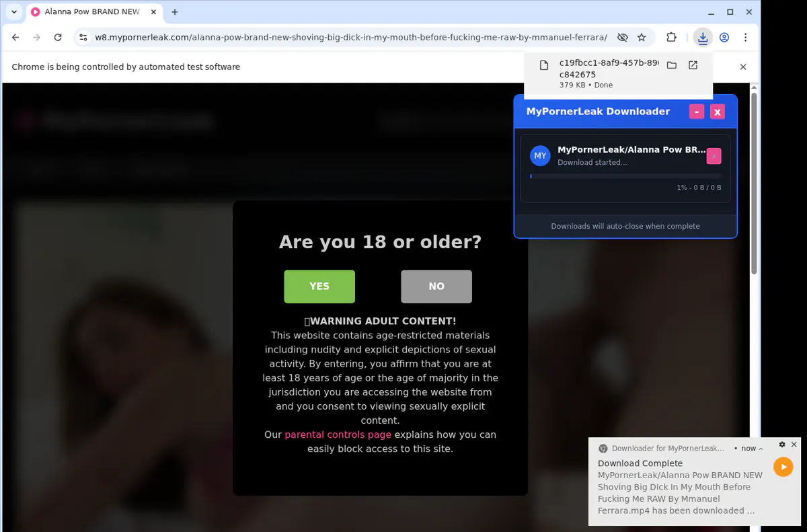Click the browser forward arrow
This screenshot has width=807, height=532.
(x=37, y=38)
